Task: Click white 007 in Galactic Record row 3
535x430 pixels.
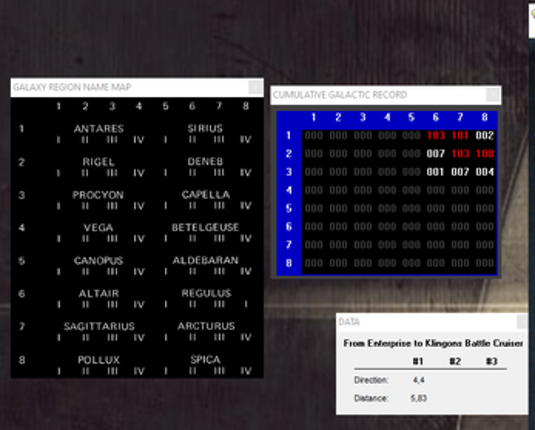Action: tap(460, 172)
